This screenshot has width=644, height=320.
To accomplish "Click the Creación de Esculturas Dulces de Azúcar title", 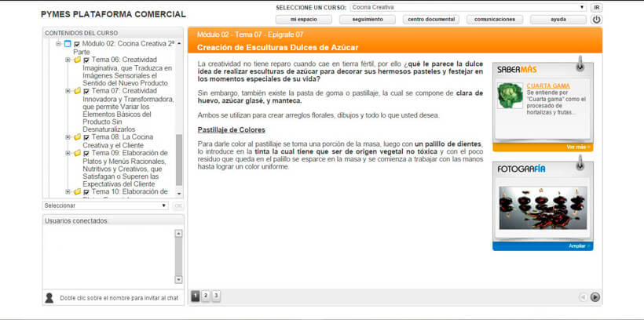I will click(x=278, y=48).
